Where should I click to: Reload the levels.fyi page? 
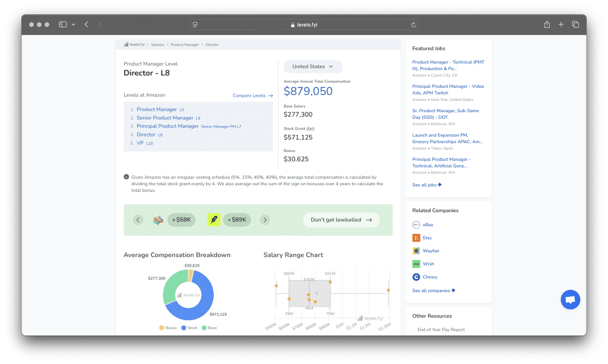413,25
